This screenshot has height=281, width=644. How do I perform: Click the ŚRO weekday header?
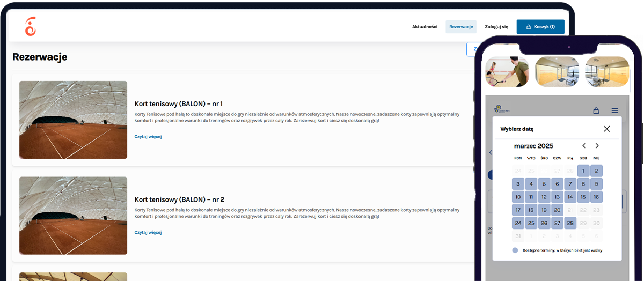(544, 158)
